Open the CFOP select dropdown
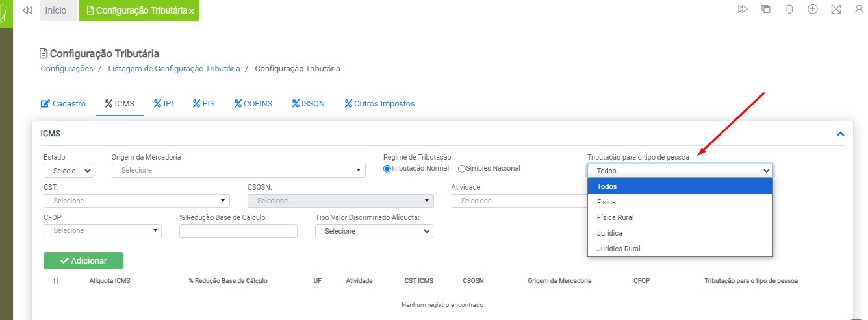 (103, 230)
